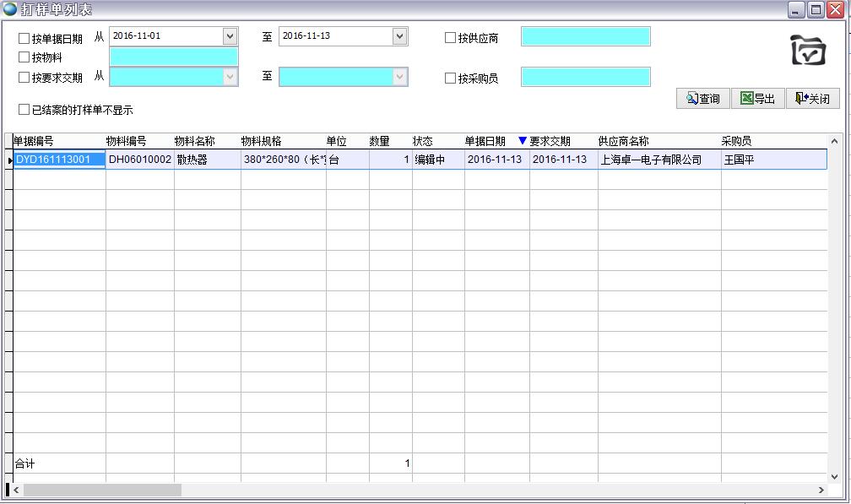The image size is (851, 504).
Task: Click the cyan supplier input field
Action: tap(585, 36)
